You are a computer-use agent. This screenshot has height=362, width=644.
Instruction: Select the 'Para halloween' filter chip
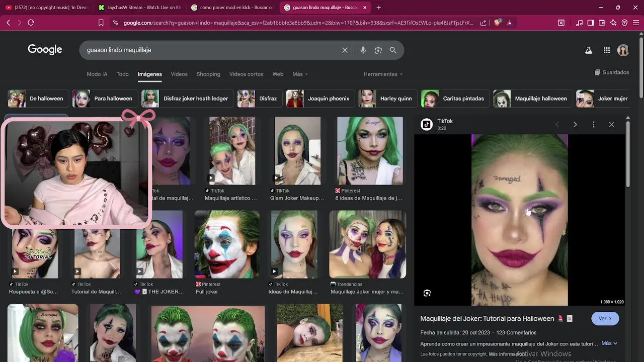[105, 99]
